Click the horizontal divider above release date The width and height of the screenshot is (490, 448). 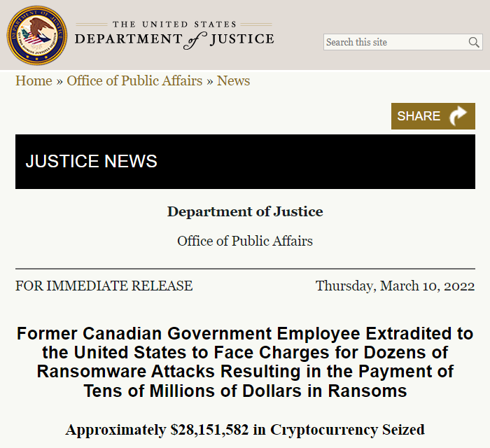245,269
